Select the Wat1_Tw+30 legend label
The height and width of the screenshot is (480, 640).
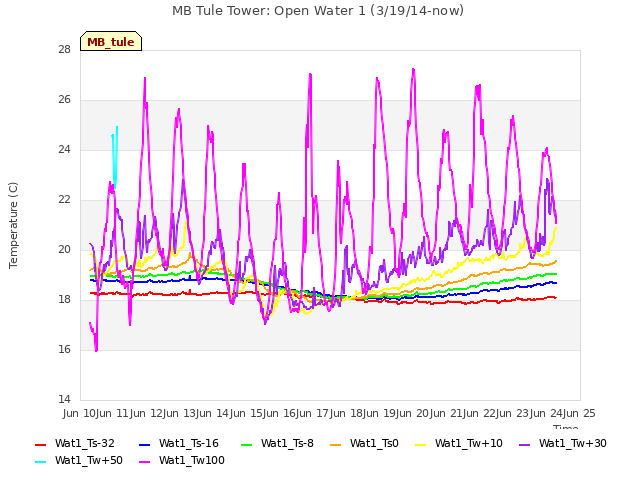click(573, 443)
